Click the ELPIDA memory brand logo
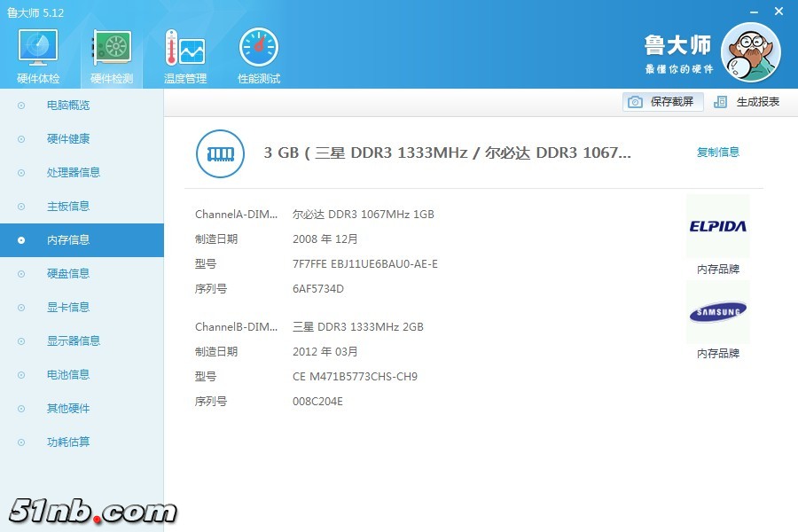This screenshot has width=798, height=532. [717, 226]
